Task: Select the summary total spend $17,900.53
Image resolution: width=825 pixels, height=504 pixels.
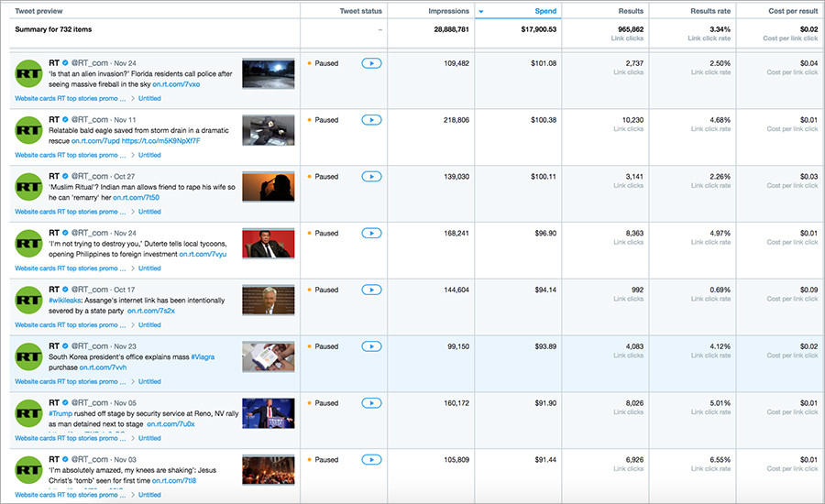Action: [539, 29]
